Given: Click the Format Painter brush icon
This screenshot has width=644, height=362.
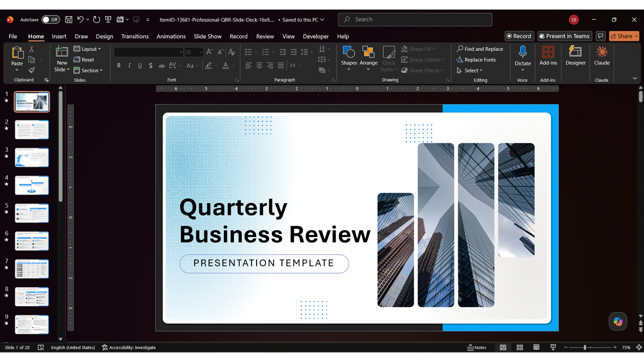Looking at the screenshot, I should 31,70.
